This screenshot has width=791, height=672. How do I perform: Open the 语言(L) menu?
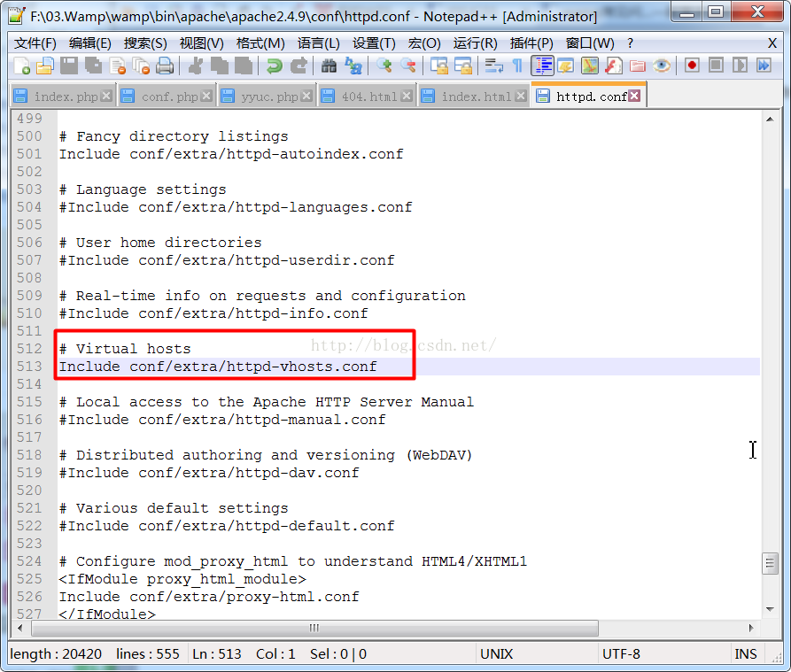[318, 43]
